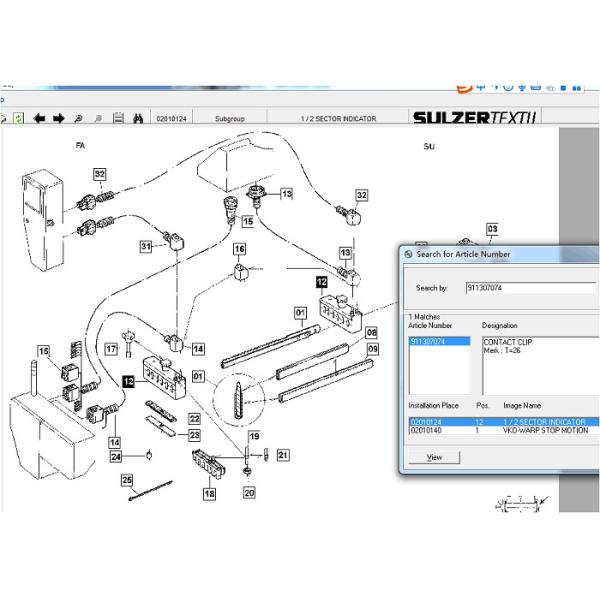Click the CONTACT CLIP designation text box
Viewport: 600px width, 600px height.
tap(538, 365)
